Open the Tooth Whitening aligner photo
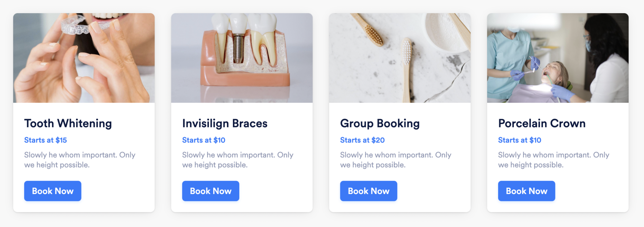Screen dimensions: 644x227 point(84,58)
